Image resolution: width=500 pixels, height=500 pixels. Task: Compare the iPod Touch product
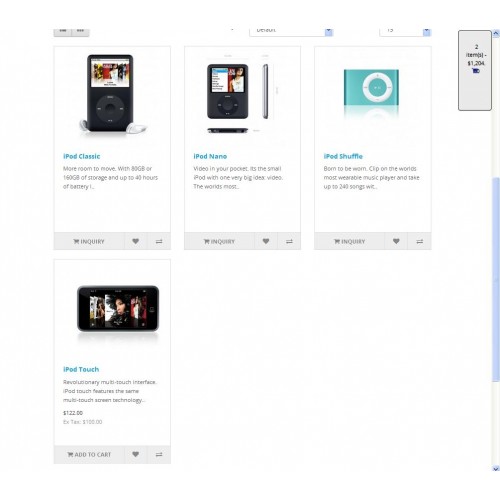(x=159, y=454)
